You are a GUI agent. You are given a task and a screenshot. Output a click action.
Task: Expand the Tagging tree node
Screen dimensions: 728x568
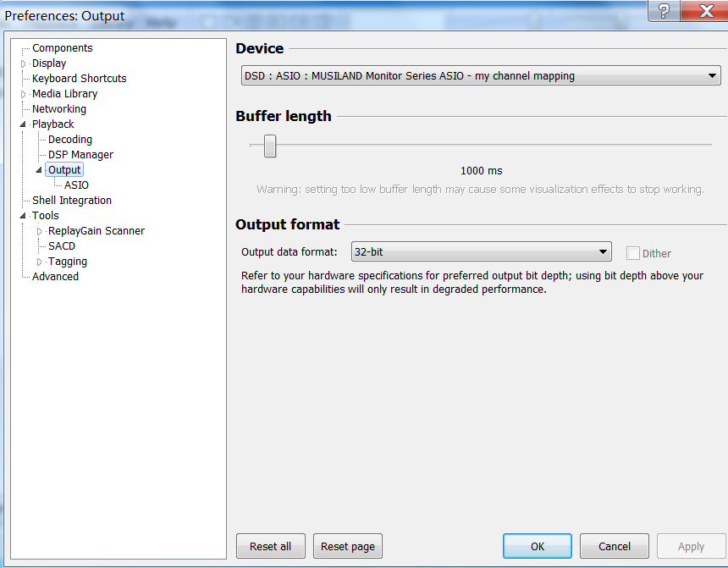coord(39,262)
